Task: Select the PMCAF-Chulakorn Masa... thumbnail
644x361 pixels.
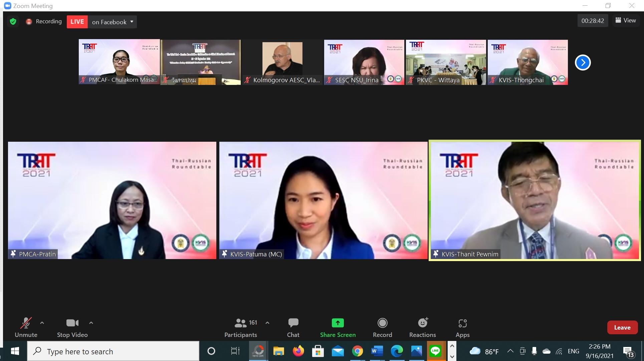Action: tap(119, 62)
